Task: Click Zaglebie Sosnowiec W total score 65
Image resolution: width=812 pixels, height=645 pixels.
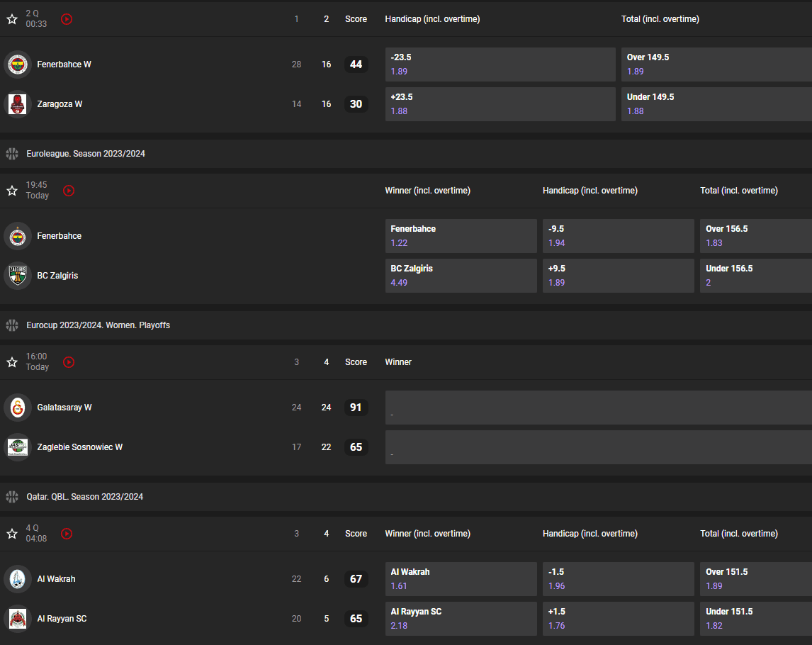Action: pos(356,447)
